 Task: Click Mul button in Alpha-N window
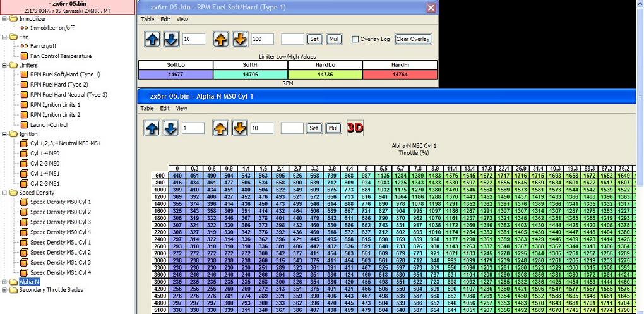tap(333, 128)
